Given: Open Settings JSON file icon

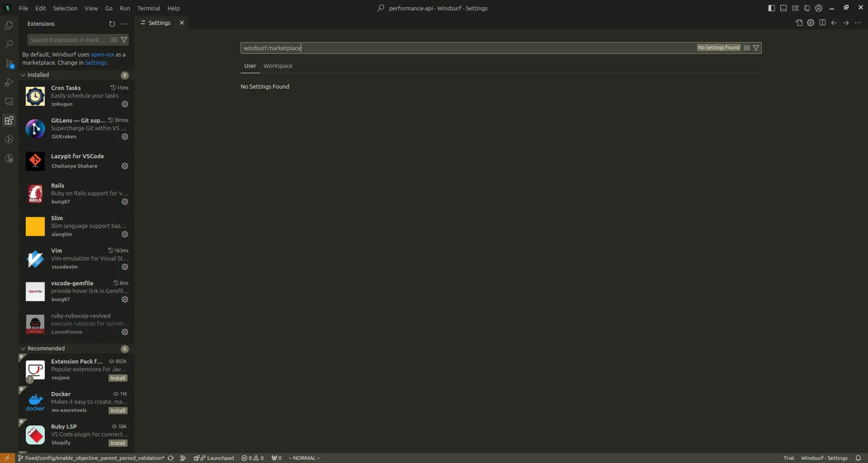Looking at the screenshot, I should [799, 23].
